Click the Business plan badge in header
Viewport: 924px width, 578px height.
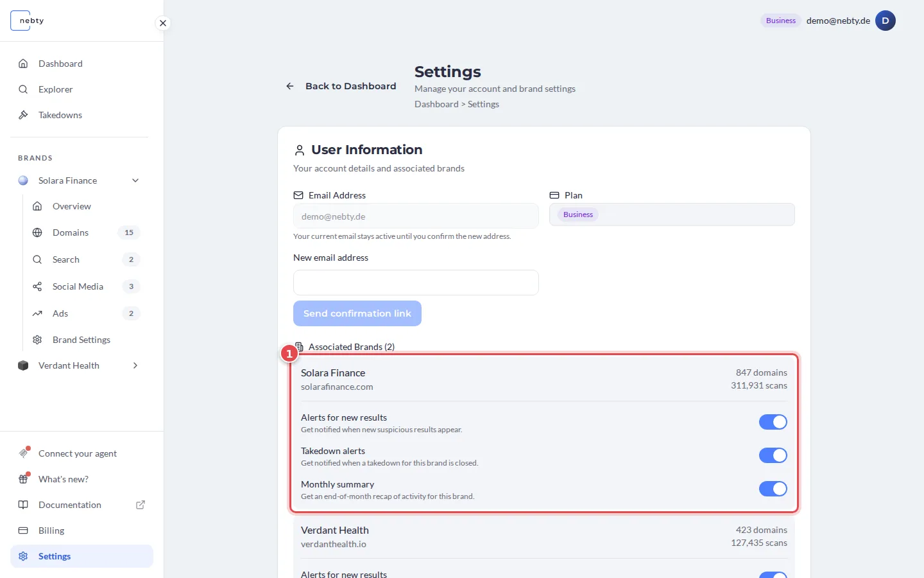pos(781,21)
